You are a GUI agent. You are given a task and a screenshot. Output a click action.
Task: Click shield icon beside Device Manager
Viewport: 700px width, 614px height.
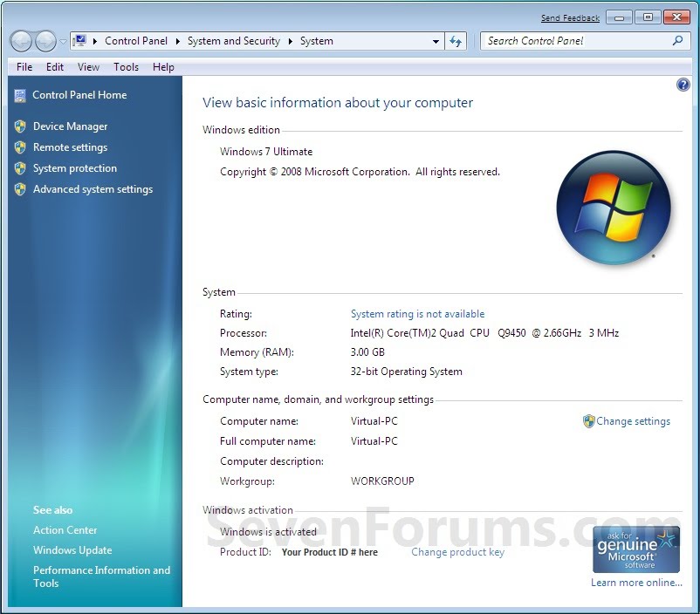pyautogui.click(x=20, y=126)
